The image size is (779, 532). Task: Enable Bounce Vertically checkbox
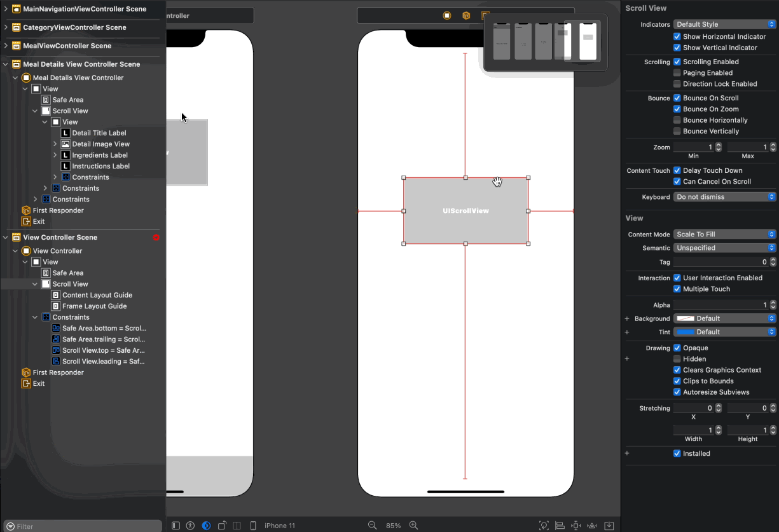[677, 131]
